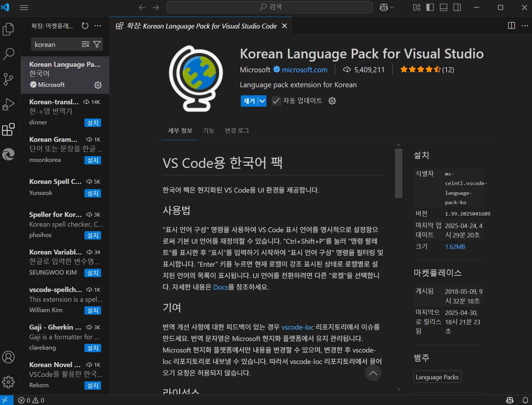The width and height of the screenshot is (532, 405).
Task: Open extensions view more actions menu
Action: [x=98, y=26]
